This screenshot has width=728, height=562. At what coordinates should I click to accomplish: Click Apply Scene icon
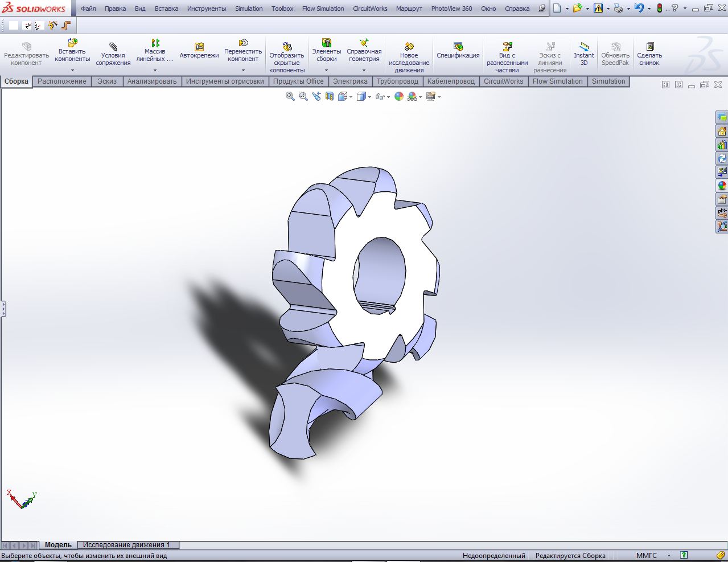412,96
